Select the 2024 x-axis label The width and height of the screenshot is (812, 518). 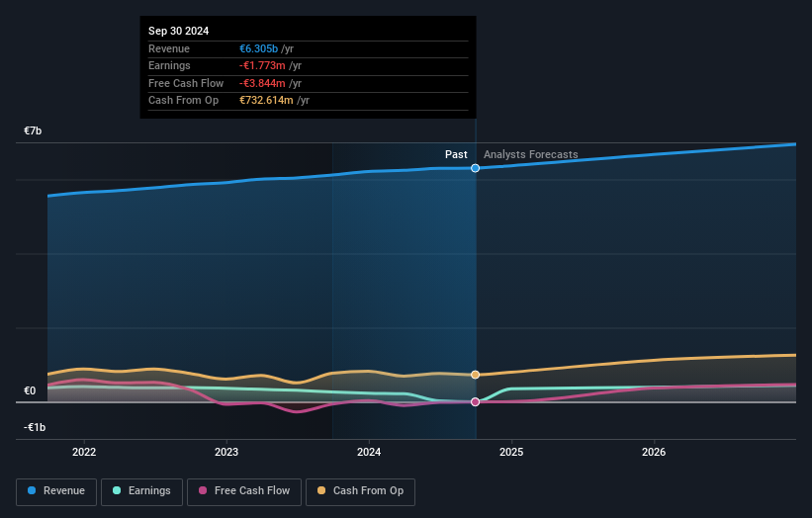click(369, 452)
